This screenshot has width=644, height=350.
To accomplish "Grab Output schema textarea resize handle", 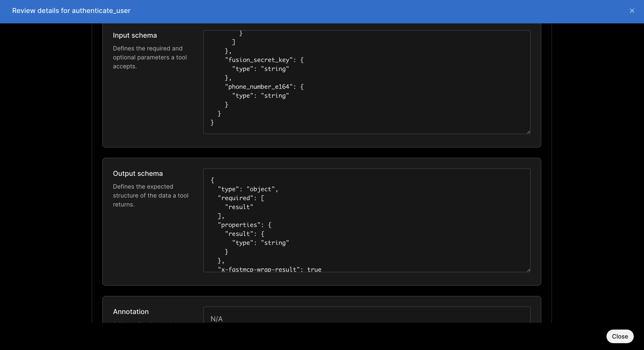I will tap(528, 270).
